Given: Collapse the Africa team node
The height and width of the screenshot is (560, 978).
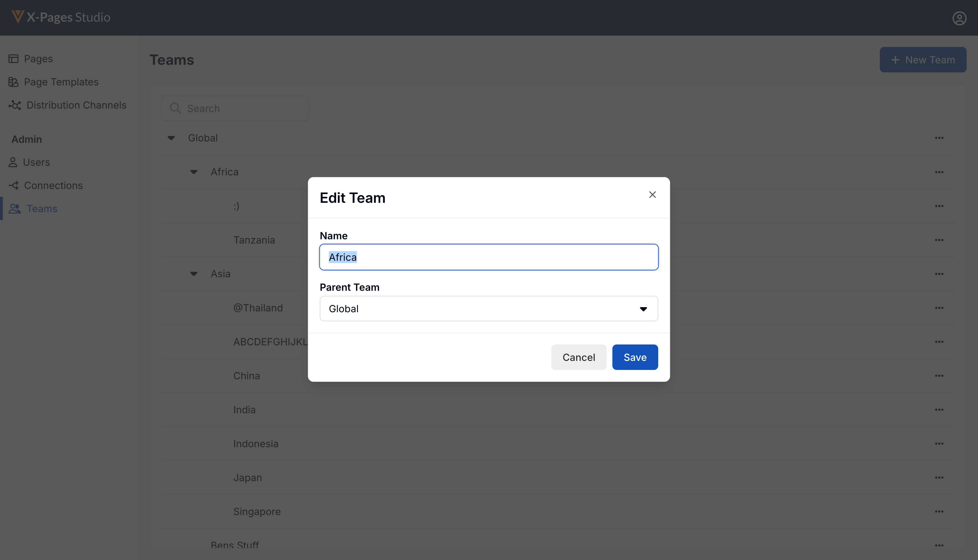Looking at the screenshot, I should 194,172.
